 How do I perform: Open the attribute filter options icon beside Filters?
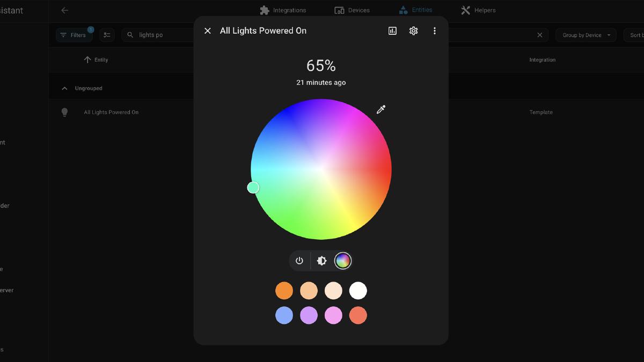tap(106, 34)
